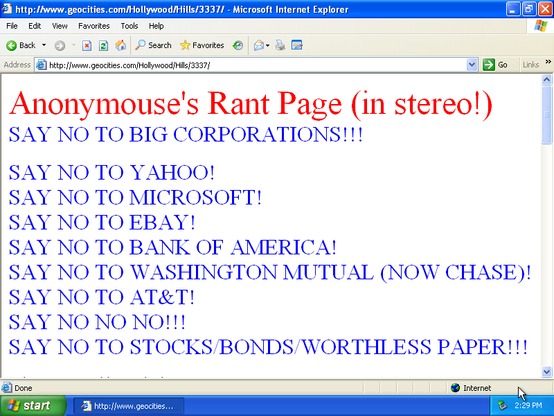The height and width of the screenshot is (416, 554).
Task: Open the Mail button dropdown arrow
Action: [x=267, y=45]
